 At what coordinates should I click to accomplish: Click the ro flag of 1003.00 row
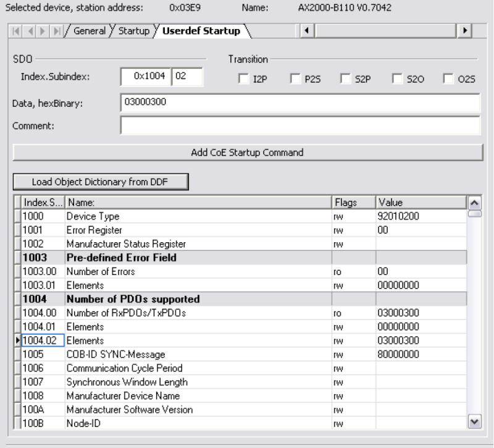[354, 271]
